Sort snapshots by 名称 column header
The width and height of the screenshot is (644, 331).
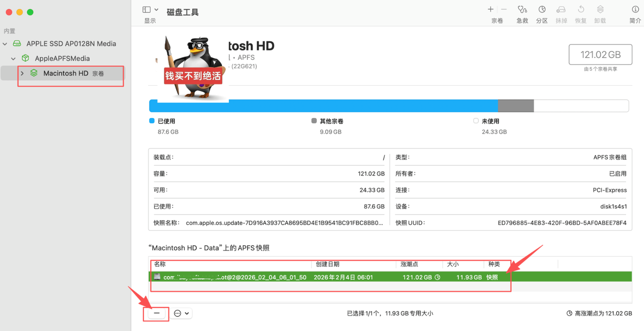160,264
